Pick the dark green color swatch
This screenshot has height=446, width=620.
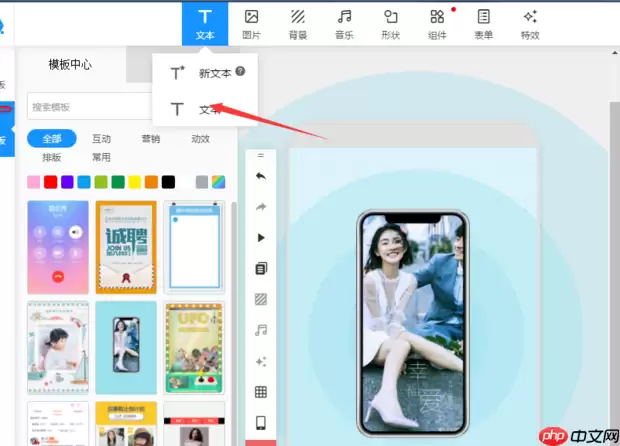(x=118, y=182)
